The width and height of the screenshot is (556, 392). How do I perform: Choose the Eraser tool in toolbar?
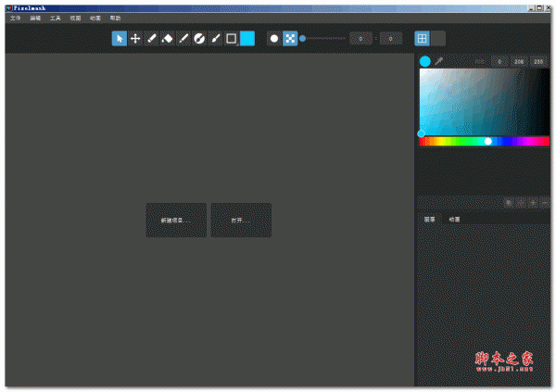coord(167,38)
